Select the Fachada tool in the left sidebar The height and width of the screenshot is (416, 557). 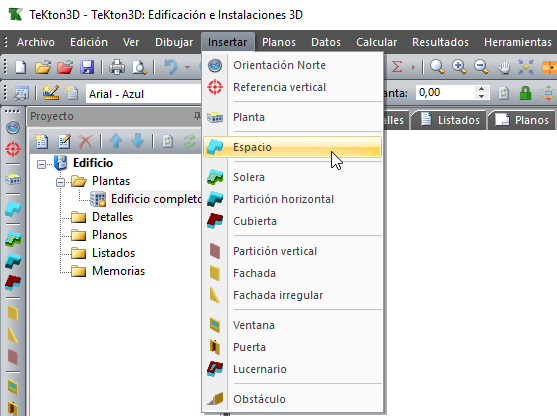click(13, 313)
